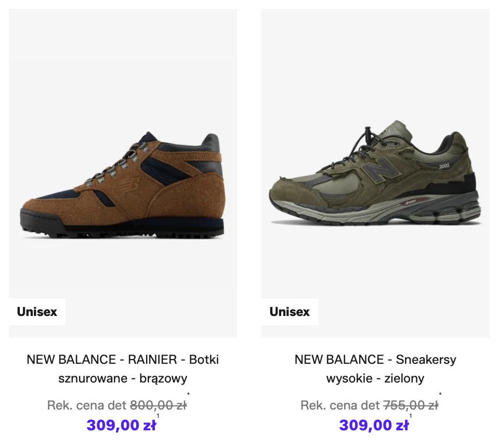Viewport: 498px width, 448px height.
Task: Click the crossed-out 800,00 zł price
Action: pyautogui.click(x=158, y=405)
